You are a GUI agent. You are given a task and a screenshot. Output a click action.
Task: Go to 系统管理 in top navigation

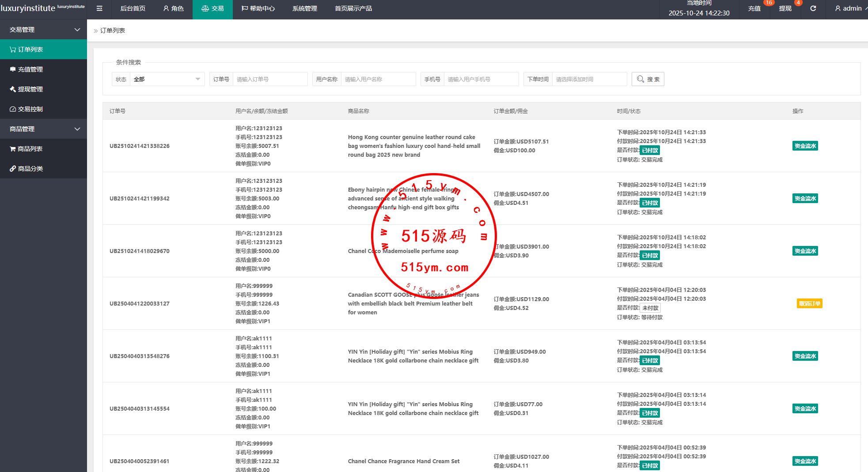(304, 8)
